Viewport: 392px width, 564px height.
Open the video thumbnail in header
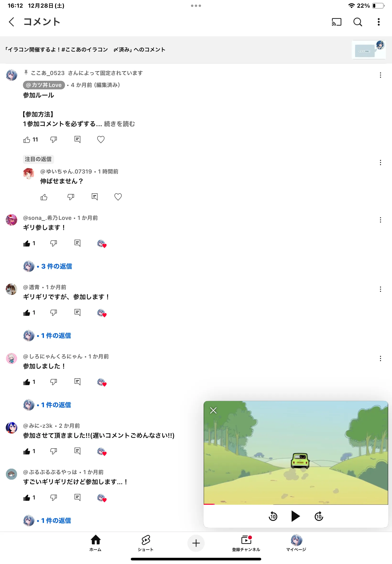369,50
